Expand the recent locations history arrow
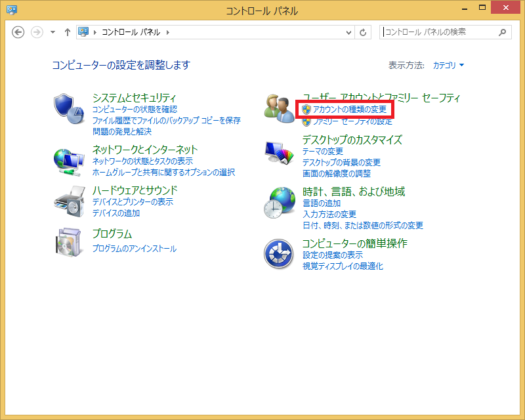 point(52,32)
